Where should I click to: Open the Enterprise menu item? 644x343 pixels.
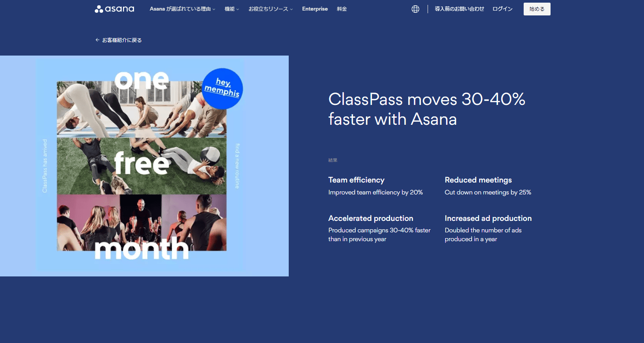pyautogui.click(x=315, y=9)
